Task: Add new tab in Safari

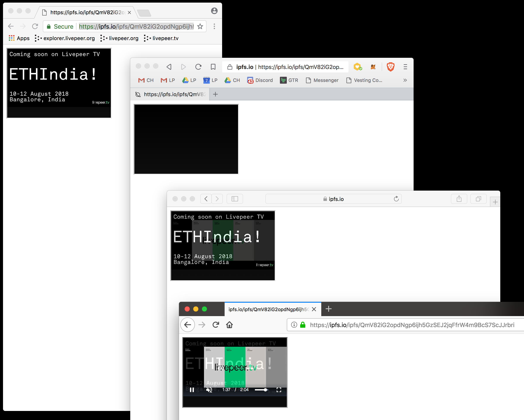Action: point(495,202)
